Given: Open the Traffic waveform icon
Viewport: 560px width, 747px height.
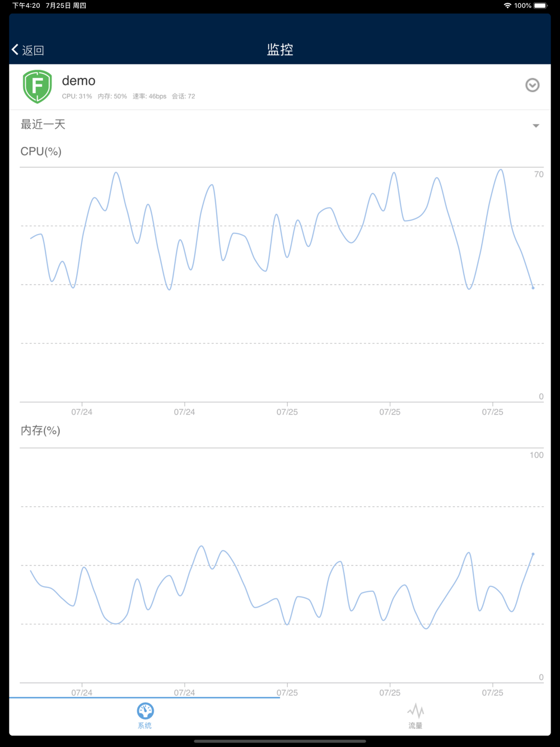Looking at the screenshot, I should coord(416,711).
